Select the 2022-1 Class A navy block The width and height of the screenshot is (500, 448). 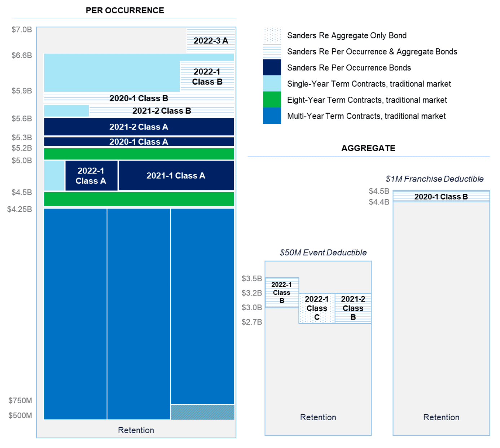(x=91, y=176)
